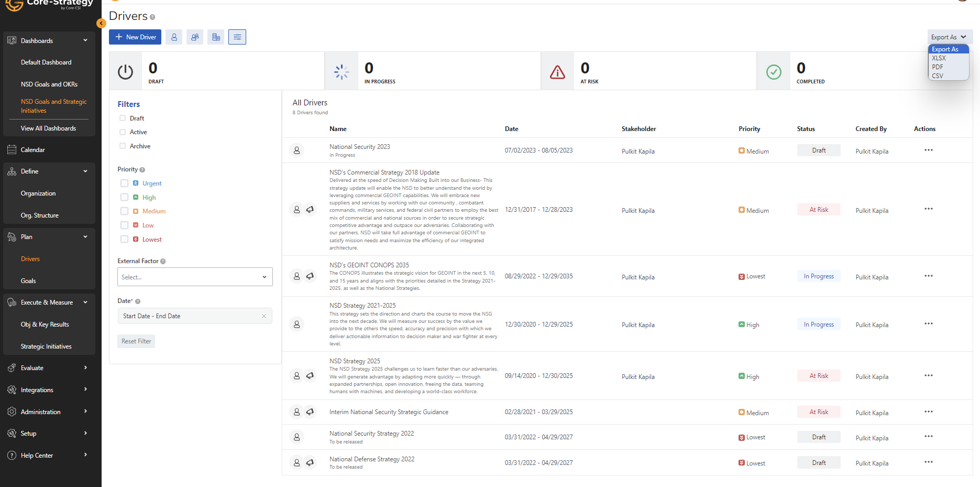Click the single user view icon in toolbar
The height and width of the screenshot is (487, 980).
(174, 37)
